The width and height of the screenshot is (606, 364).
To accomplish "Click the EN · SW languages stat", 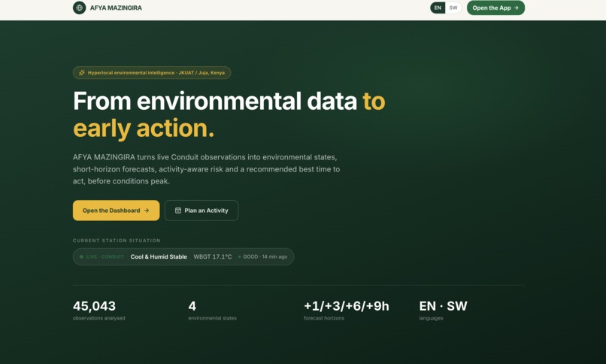I will pyautogui.click(x=443, y=311).
